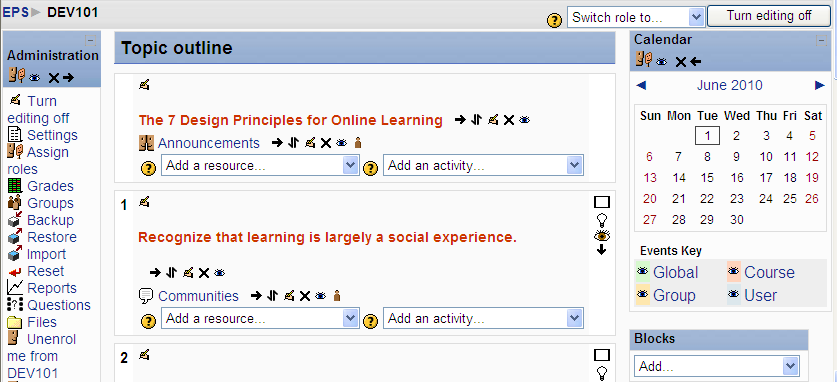The width and height of the screenshot is (837, 382).
Task: Click the move up/down icon next to Announcements
Action: (x=293, y=143)
